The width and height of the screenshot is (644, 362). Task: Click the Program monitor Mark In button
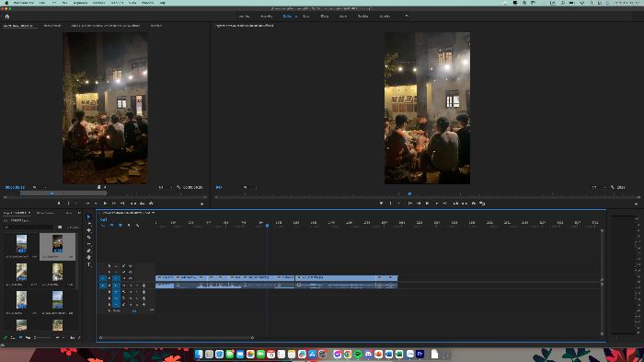pos(390,204)
